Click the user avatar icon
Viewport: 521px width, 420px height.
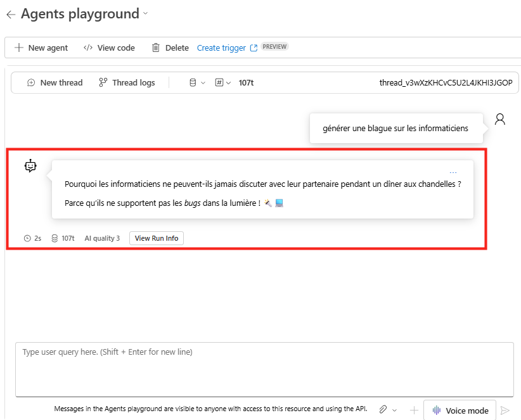[500, 119]
